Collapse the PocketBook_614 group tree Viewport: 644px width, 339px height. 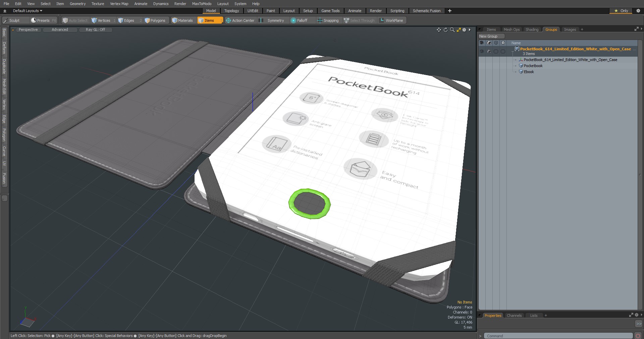point(513,51)
